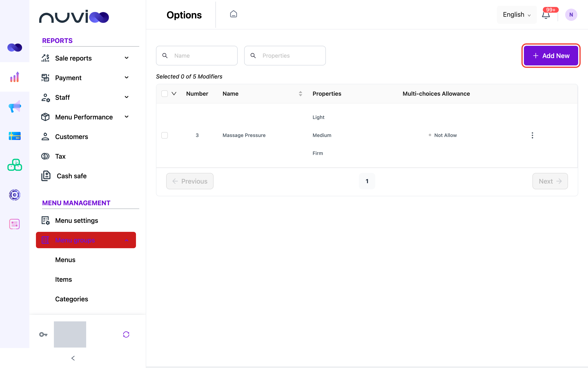588x368 pixels.
Task: Click the Add New button
Action: pyautogui.click(x=551, y=56)
